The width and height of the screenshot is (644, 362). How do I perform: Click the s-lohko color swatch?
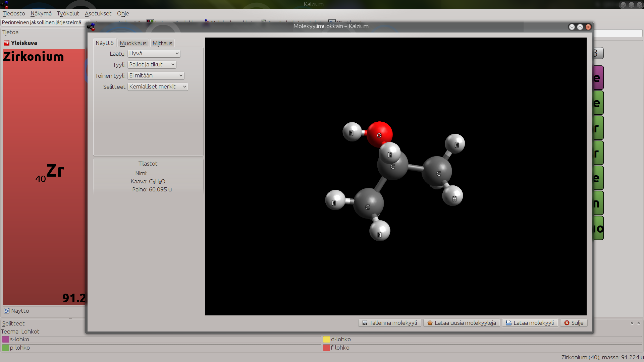(x=5, y=339)
